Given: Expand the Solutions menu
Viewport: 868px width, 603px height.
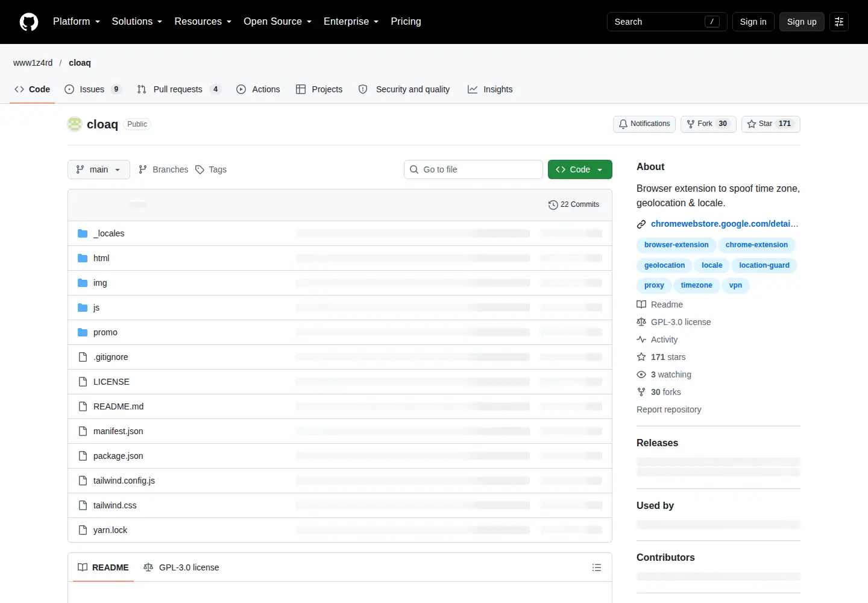Looking at the screenshot, I should [x=137, y=22].
